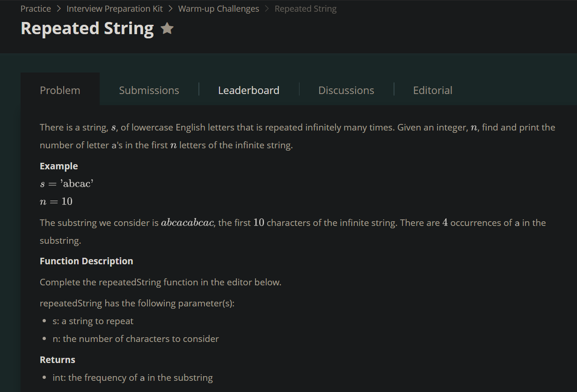Click the chevron after Warm-up Challenges
The height and width of the screenshot is (392, 577).
(x=267, y=9)
